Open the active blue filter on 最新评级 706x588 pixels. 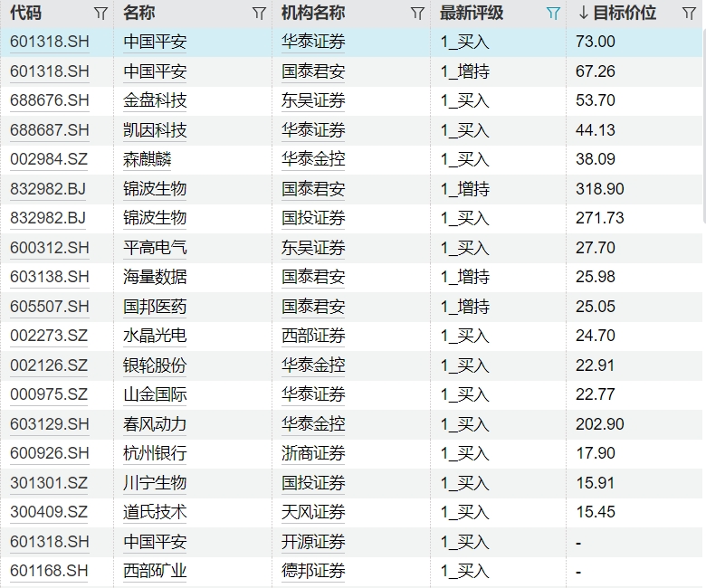click(553, 14)
